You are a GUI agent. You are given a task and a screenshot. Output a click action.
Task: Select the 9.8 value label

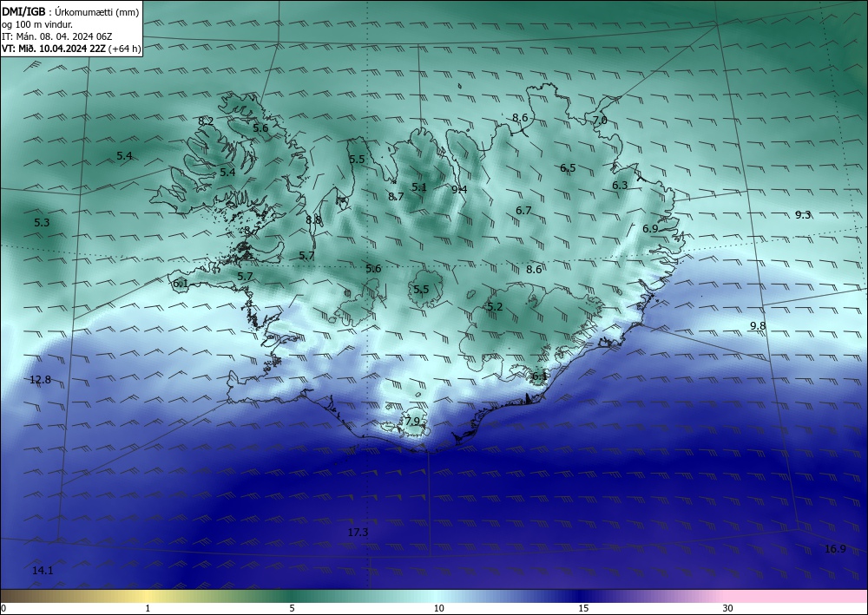coord(758,326)
